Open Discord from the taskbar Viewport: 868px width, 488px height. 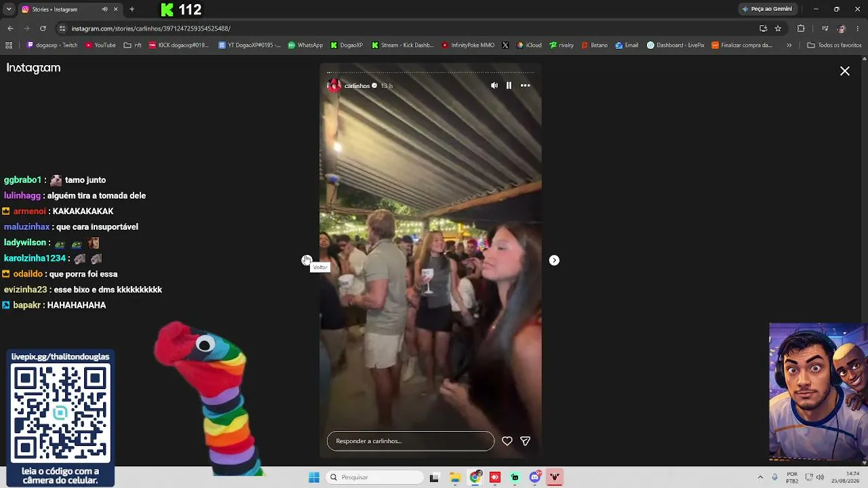point(535,477)
